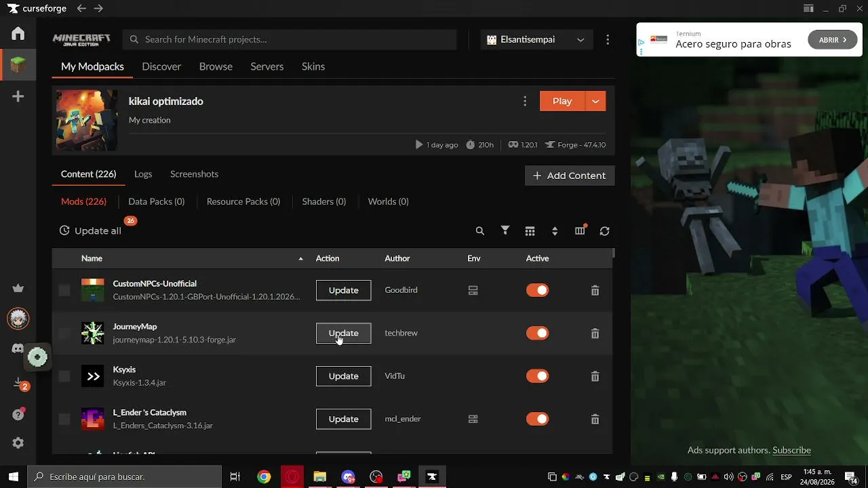Image resolution: width=868 pixels, height=488 pixels.
Task: Navigate back with the left arrow
Action: coord(81,9)
